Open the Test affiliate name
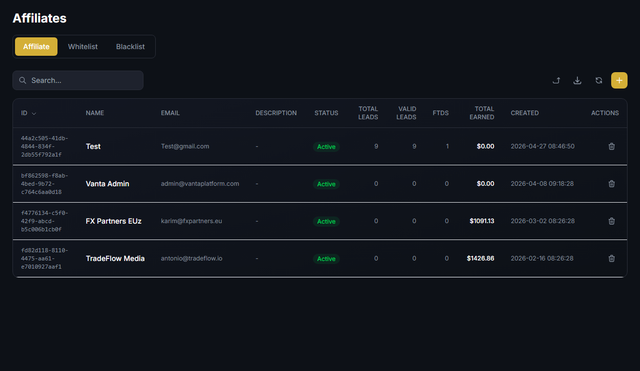 (93, 147)
